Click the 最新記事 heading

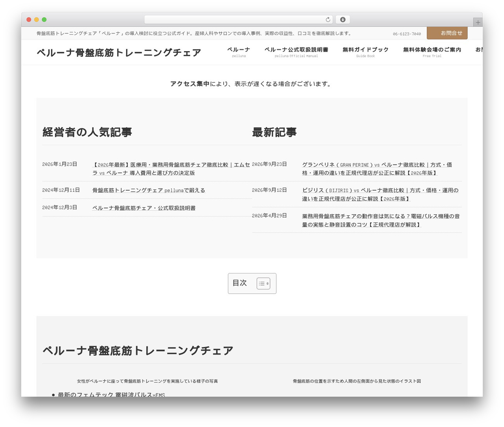point(274,132)
